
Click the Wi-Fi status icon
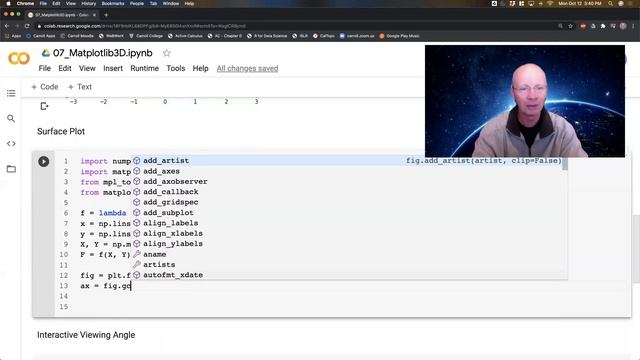tap(550, 3)
